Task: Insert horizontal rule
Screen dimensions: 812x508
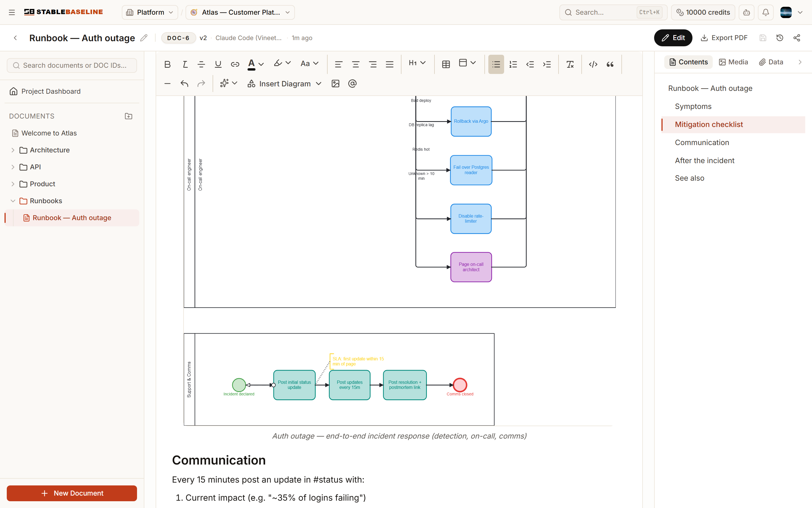Action: (x=167, y=84)
